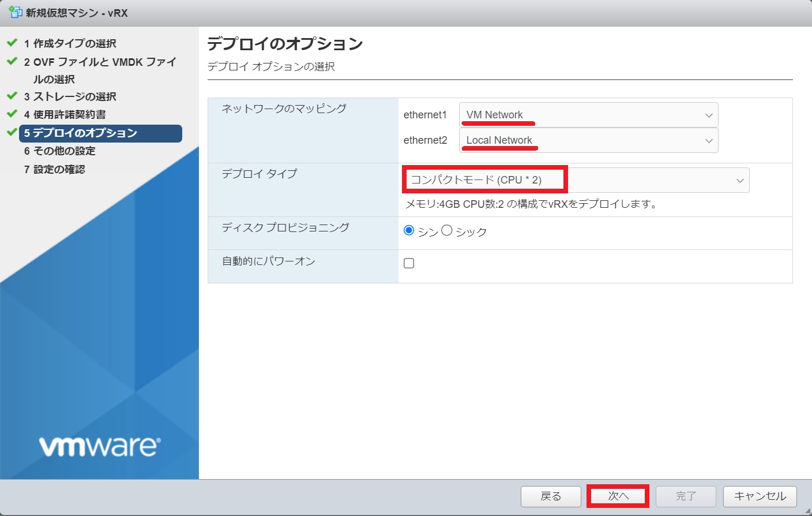Click the 自動的にパワーオン label
The width and height of the screenshot is (812, 516).
(269, 261)
